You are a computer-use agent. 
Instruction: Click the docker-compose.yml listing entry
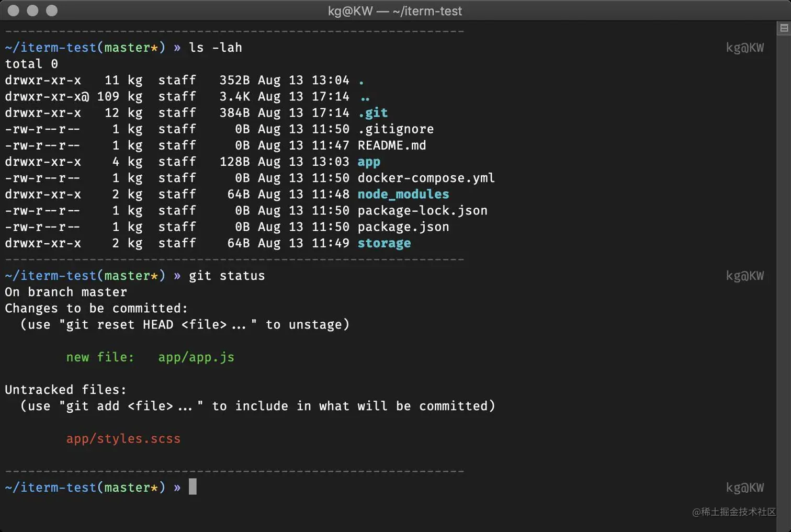point(426,178)
